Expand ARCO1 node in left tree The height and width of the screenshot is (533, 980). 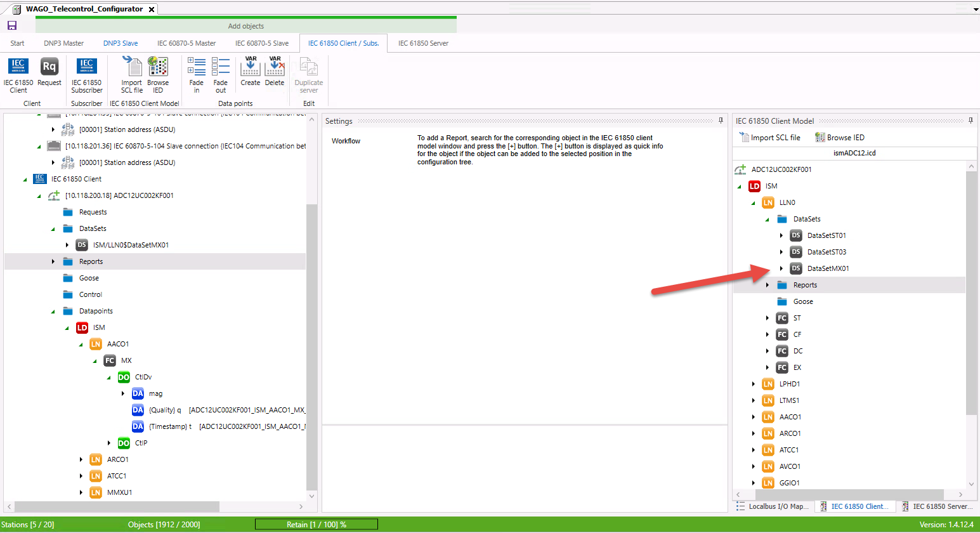coord(81,459)
